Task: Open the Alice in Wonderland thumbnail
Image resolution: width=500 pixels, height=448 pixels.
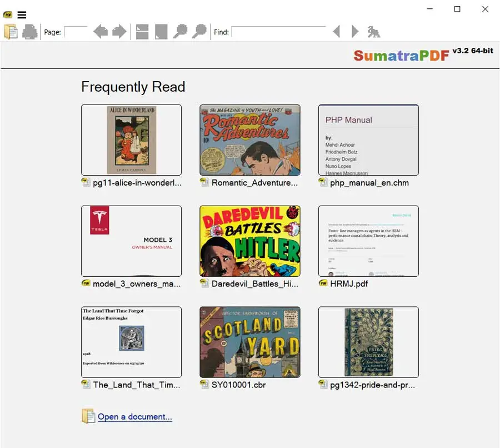Action: pyautogui.click(x=131, y=140)
